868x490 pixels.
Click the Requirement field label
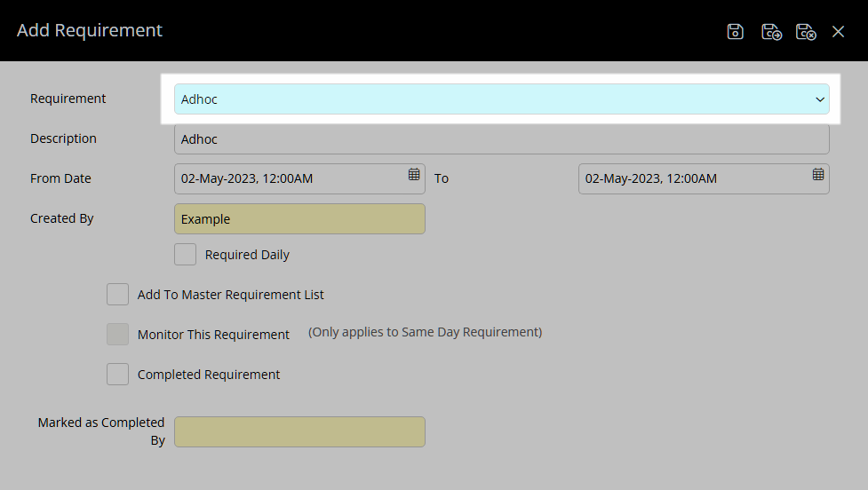[x=68, y=99]
